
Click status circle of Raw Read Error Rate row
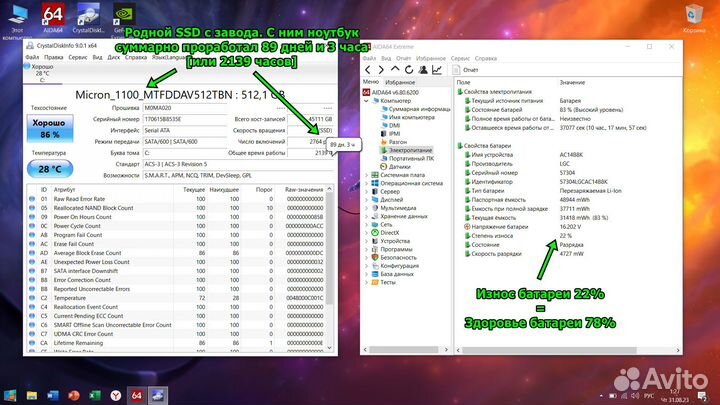pos(32,199)
